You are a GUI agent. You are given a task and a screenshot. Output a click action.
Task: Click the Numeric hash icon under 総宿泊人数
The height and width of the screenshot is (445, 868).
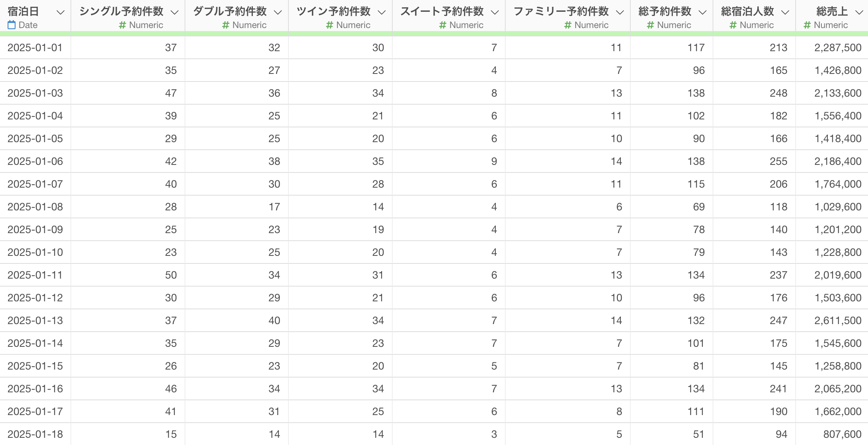[733, 25]
